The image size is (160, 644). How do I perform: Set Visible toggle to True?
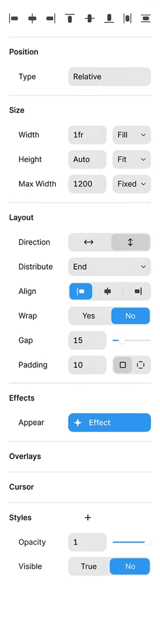pos(89,566)
